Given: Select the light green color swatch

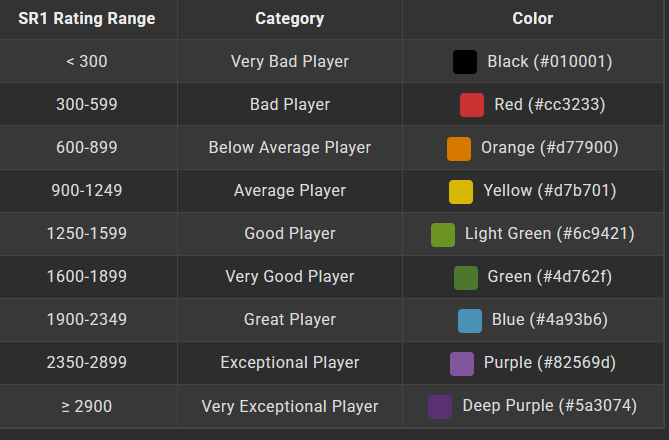Looking at the screenshot, I should click(x=443, y=234).
